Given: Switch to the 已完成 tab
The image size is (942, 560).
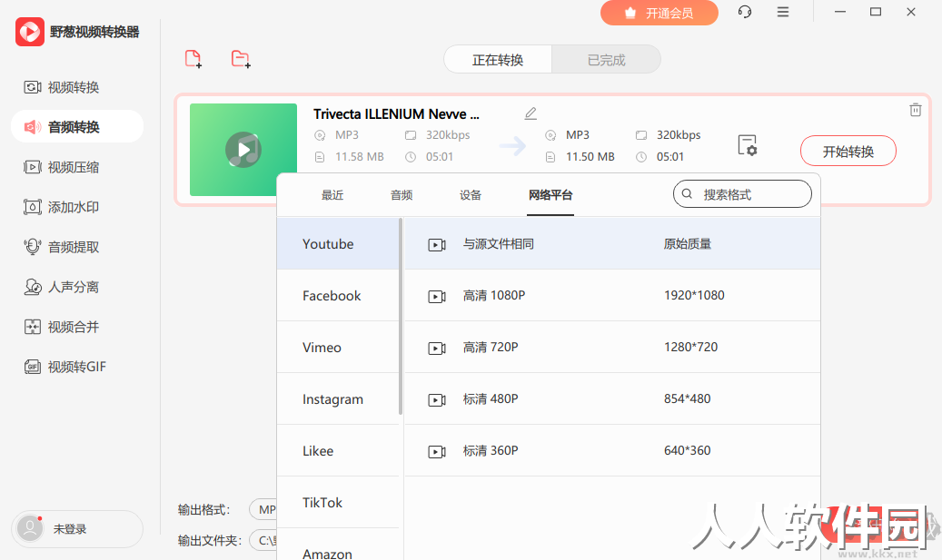Looking at the screenshot, I should tap(606, 60).
